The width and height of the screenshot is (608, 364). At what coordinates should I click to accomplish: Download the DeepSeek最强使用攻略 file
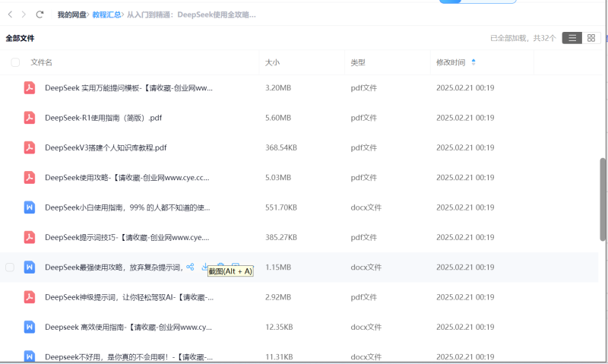204,267
